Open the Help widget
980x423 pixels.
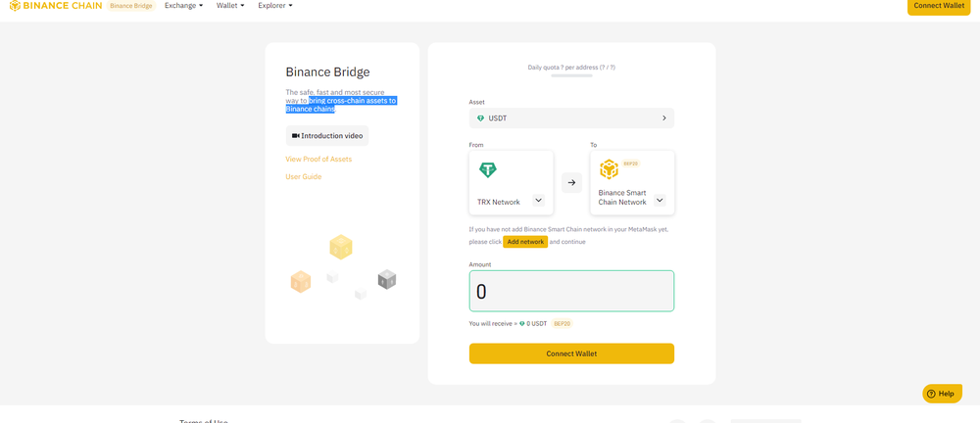tap(943, 394)
